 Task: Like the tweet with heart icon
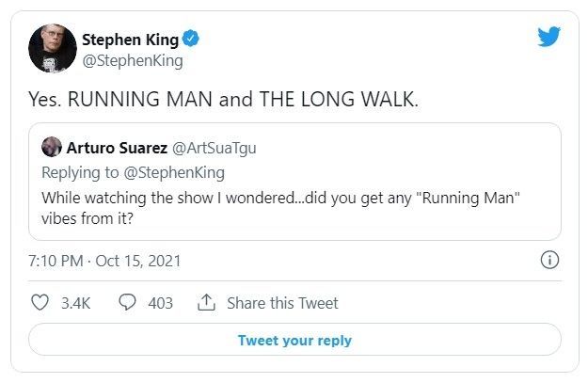40,303
